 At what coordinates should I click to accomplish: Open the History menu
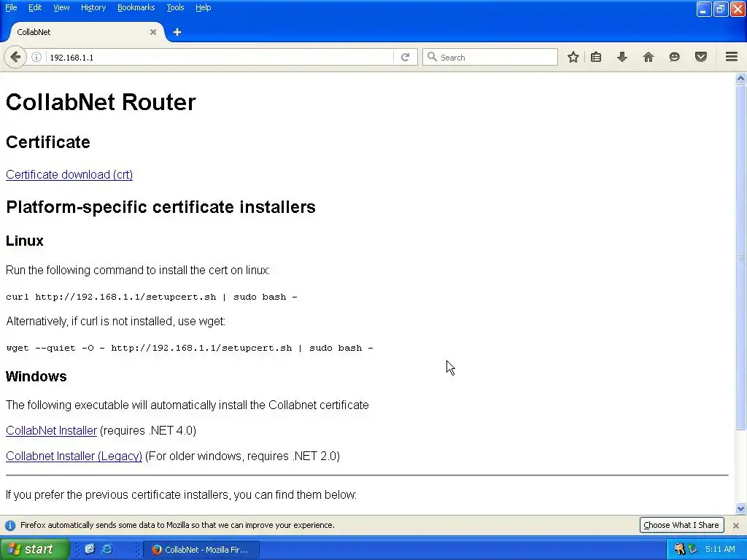pyautogui.click(x=93, y=7)
